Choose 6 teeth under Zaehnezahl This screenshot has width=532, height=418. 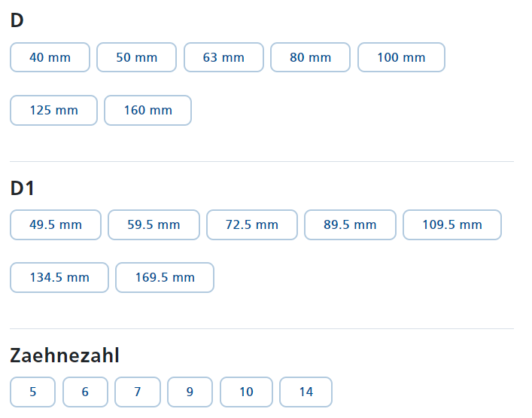pyautogui.click(x=85, y=392)
